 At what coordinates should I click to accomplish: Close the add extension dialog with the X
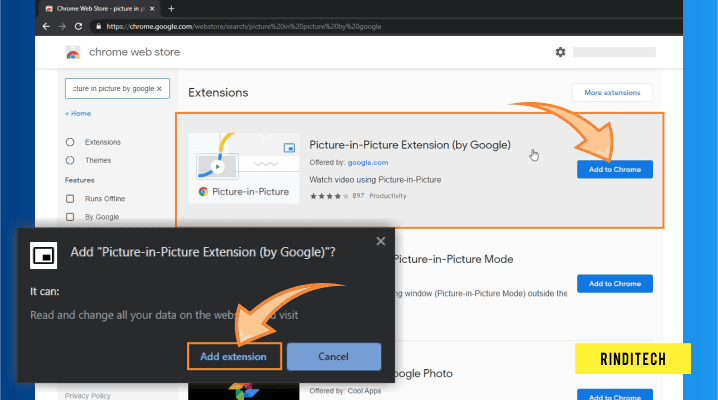tap(381, 241)
